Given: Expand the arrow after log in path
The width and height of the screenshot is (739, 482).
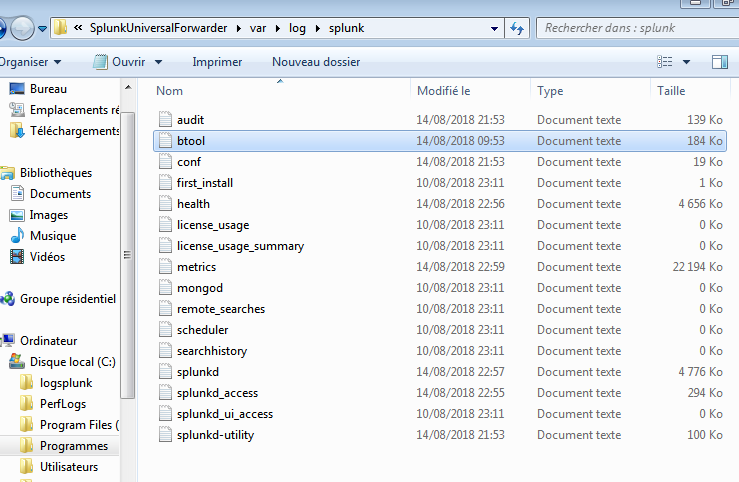Looking at the screenshot, I should click(x=318, y=29).
